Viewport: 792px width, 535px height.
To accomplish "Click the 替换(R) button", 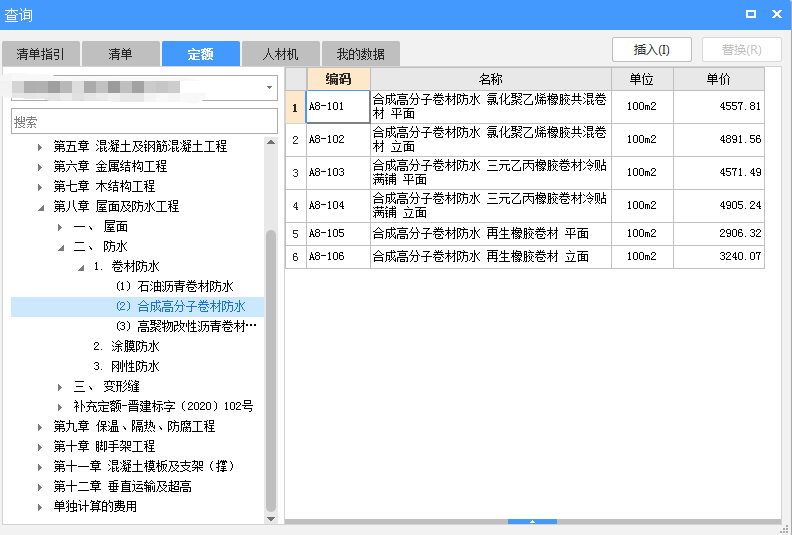I will (741, 50).
